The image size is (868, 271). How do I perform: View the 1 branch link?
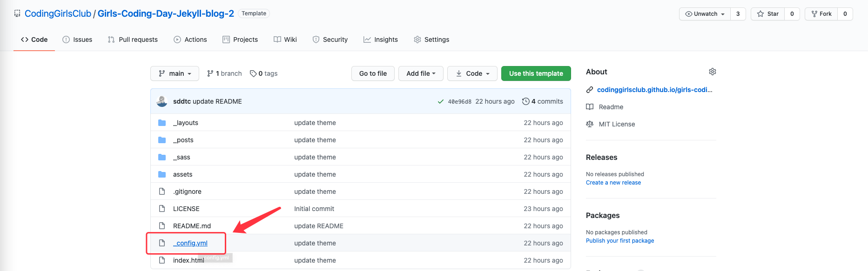(224, 73)
